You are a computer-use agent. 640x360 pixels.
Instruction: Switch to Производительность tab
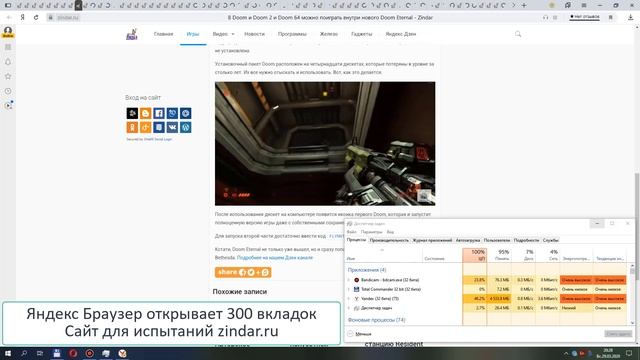click(x=389, y=240)
